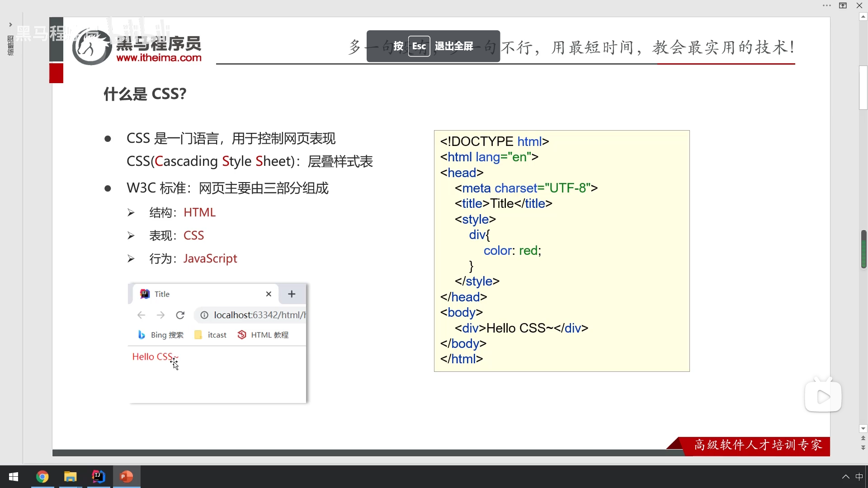Click the www.itheima.com link in header
Screen dimensions: 868x488
(x=159, y=58)
